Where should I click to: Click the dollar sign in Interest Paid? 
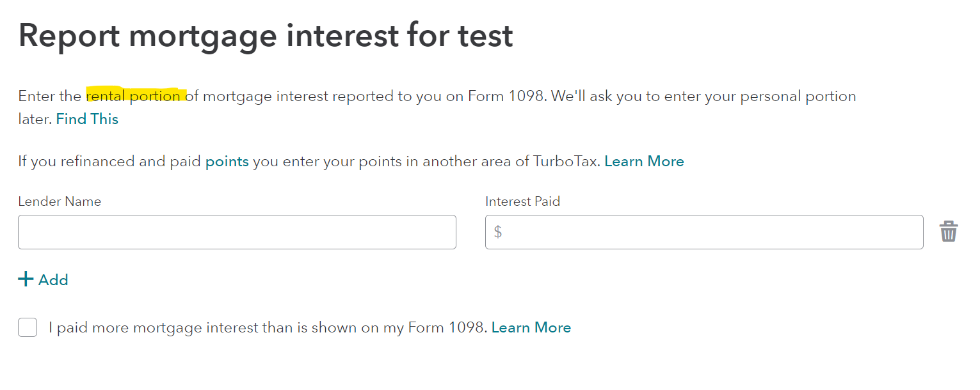click(x=498, y=232)
